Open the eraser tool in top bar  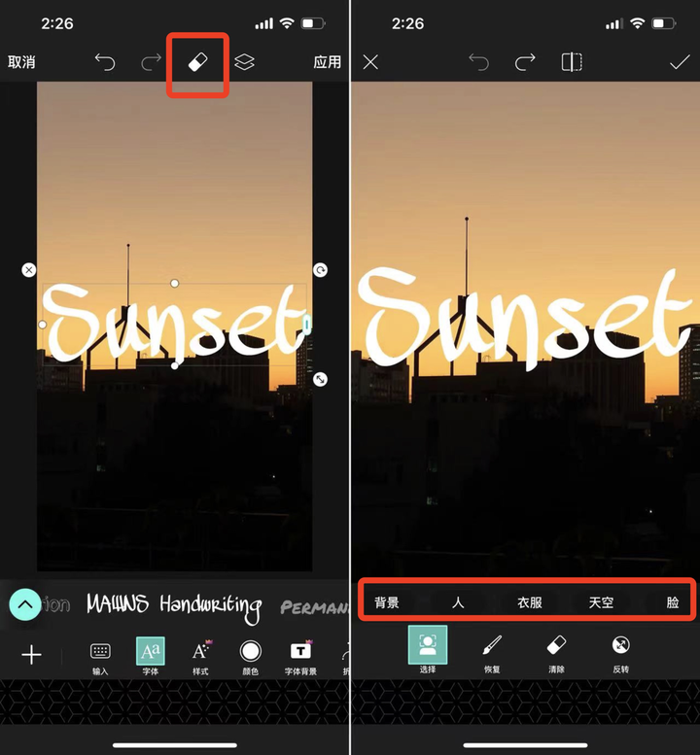tap(197, 62)
